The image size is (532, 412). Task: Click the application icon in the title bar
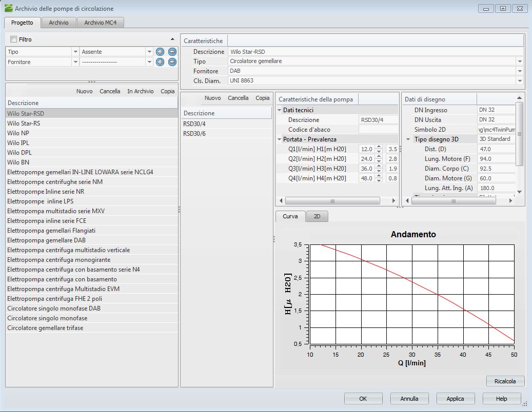pos(8,9)
